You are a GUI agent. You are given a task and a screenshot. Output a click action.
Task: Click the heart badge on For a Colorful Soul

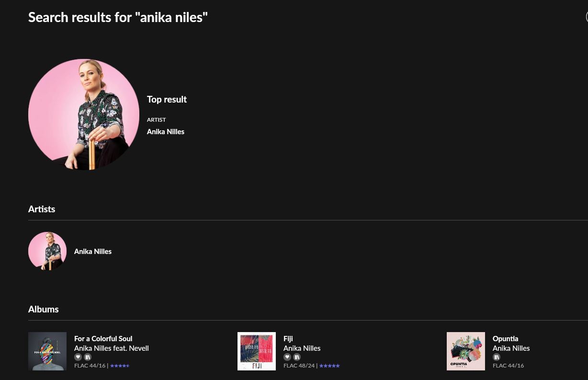[78, 357]
